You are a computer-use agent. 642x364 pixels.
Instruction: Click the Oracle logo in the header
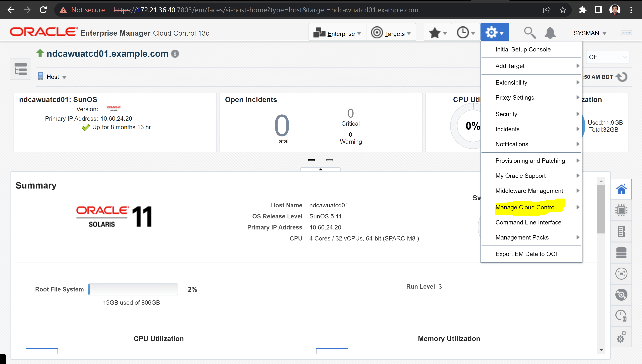(x=44, y=32)
